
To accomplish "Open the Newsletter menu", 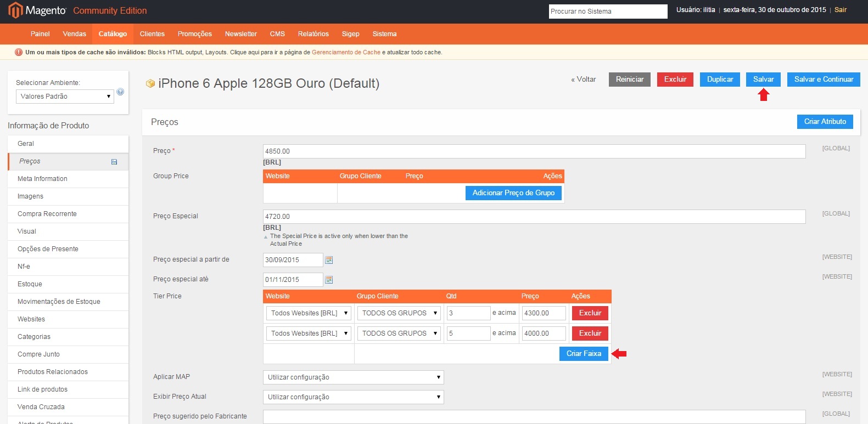I will (241, 34).
